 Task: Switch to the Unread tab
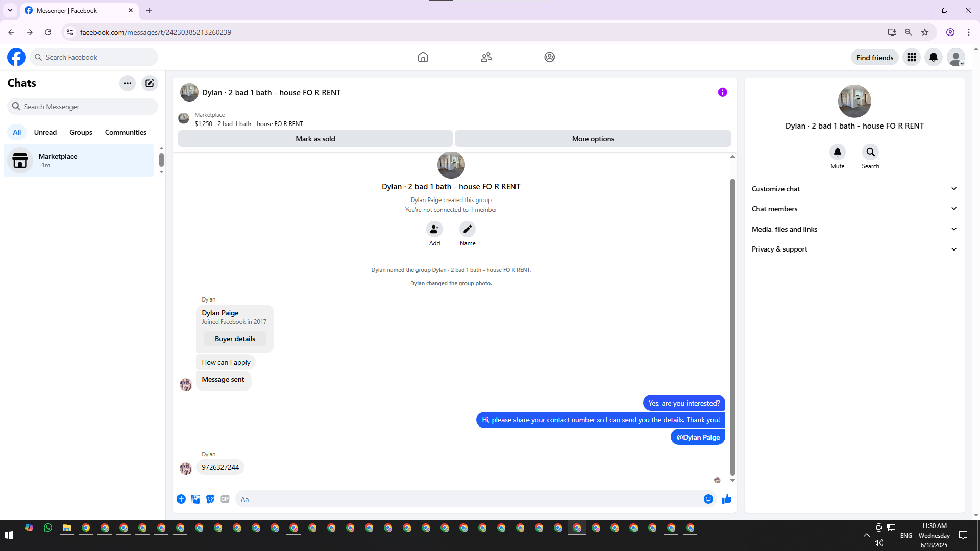point(45,132)
